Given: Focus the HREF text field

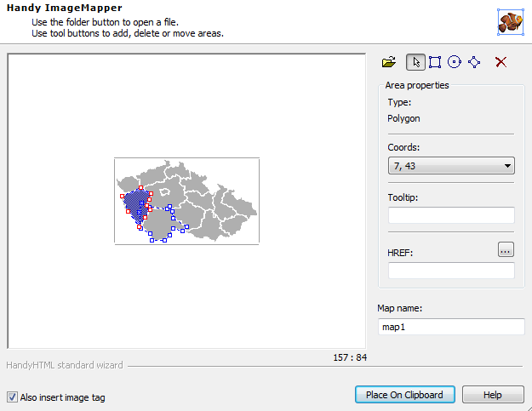Looking at the screenshot, I should pos(451,271).
